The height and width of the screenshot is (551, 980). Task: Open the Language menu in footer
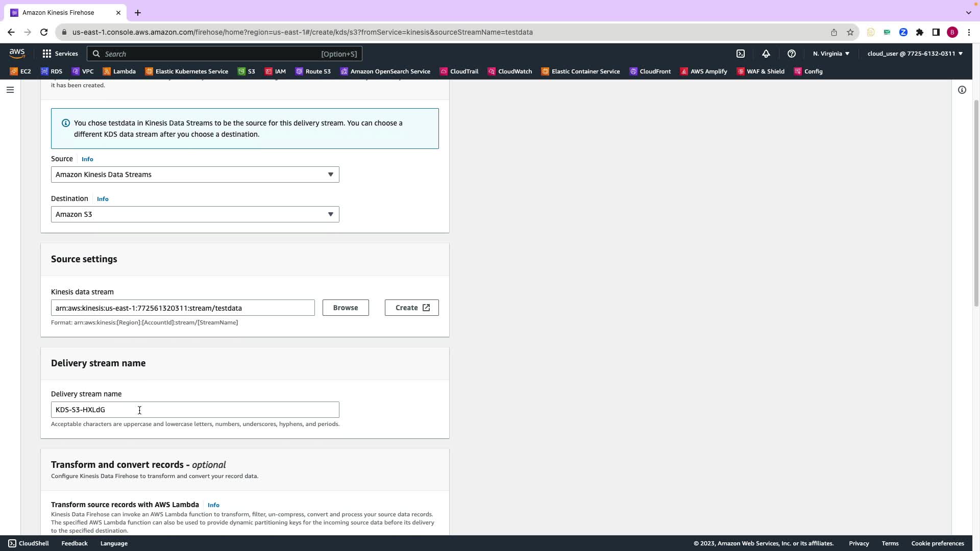point(114,543)
